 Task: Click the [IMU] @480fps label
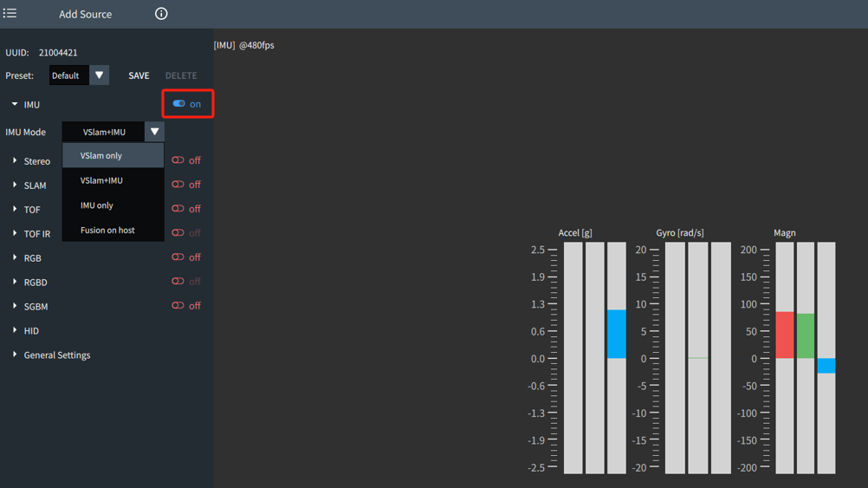(244, 45)
